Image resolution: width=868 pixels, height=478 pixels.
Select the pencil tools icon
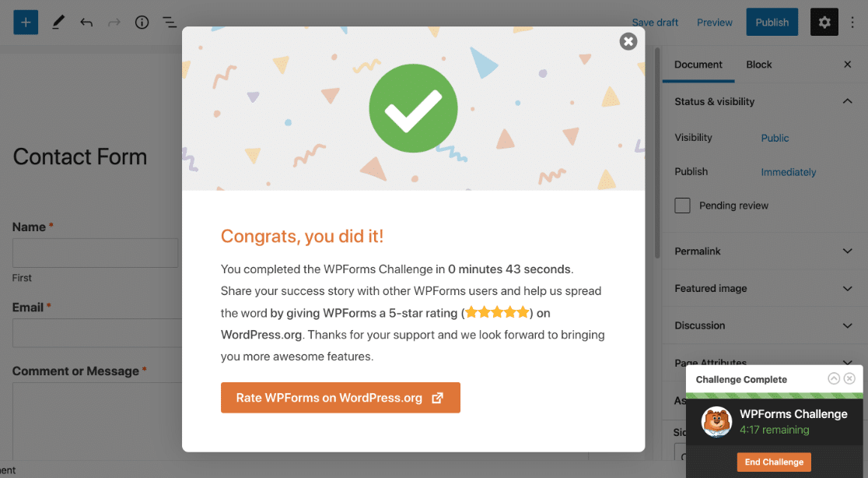[x=58, y=23]
